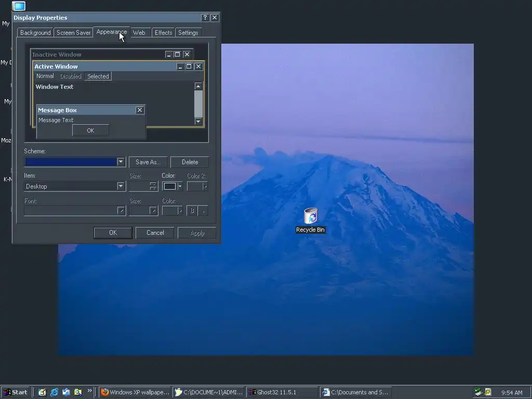The height and width of the screenshot is (399, 532).
Task: Click preview scrollbar down arrow
Action: point(198,121)
